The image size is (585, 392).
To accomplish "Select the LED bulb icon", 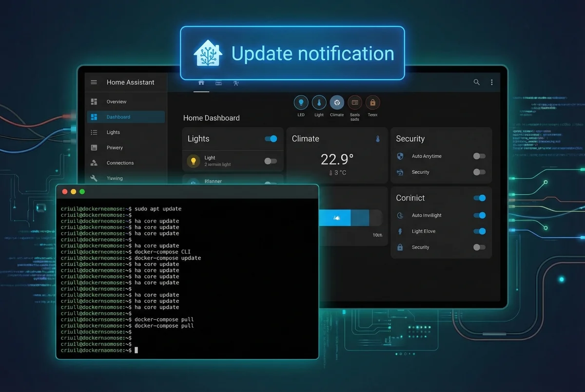I will pyautogui.click(x=301, y=103).
